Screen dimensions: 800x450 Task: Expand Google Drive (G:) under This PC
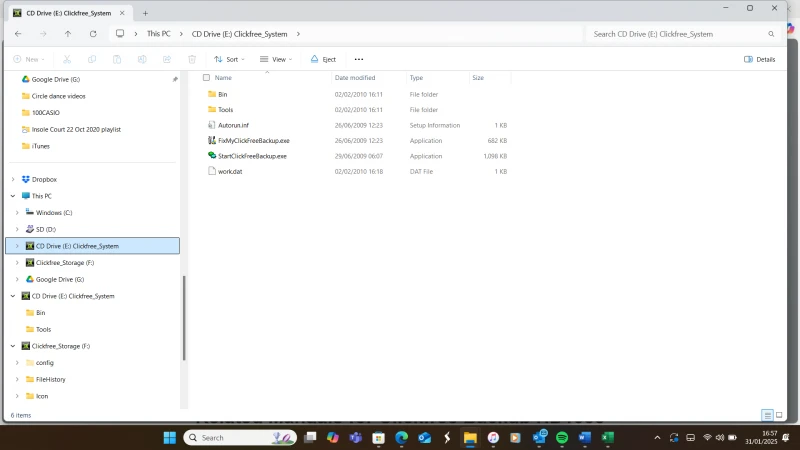coord(17,279)
